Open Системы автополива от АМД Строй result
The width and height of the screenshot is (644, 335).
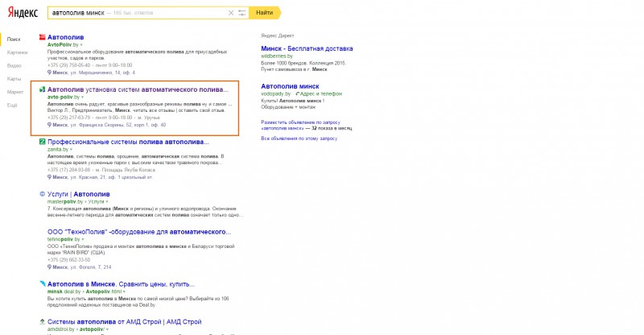click(125, 321)
